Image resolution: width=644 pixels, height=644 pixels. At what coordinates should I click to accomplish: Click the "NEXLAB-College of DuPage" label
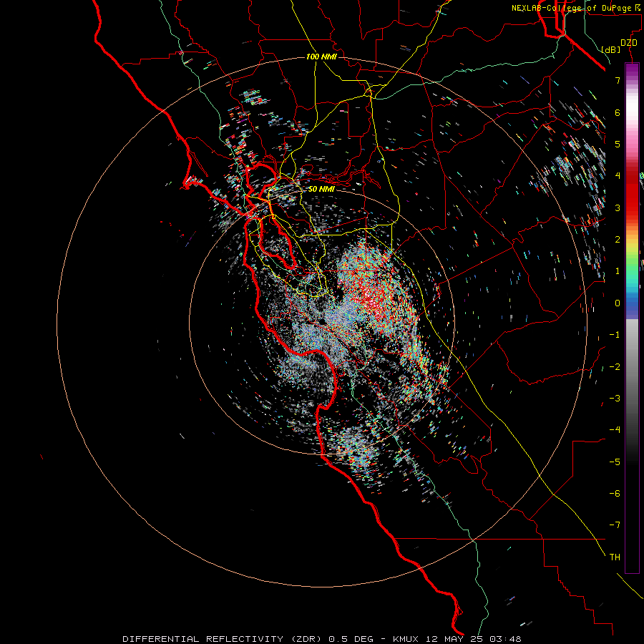pos(572,8)
